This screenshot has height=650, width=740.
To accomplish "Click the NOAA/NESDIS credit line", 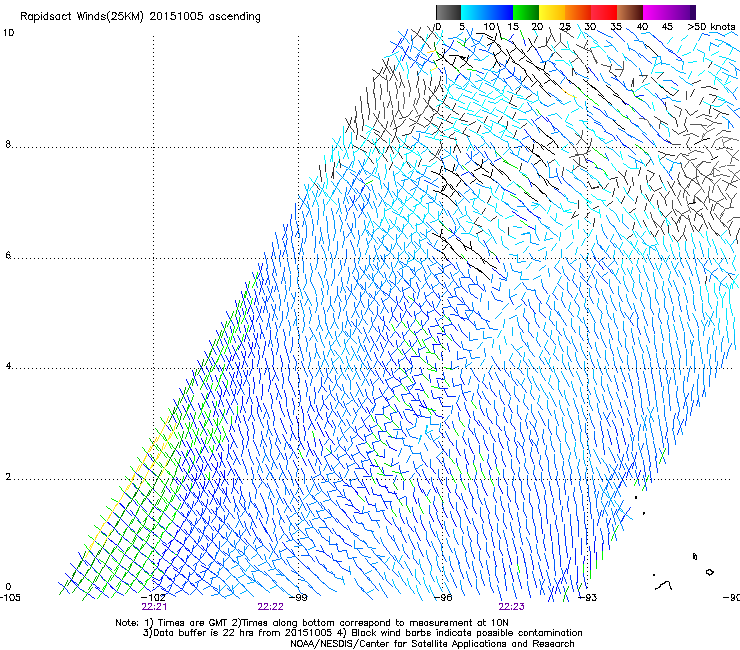I will (x=432, y=644).
